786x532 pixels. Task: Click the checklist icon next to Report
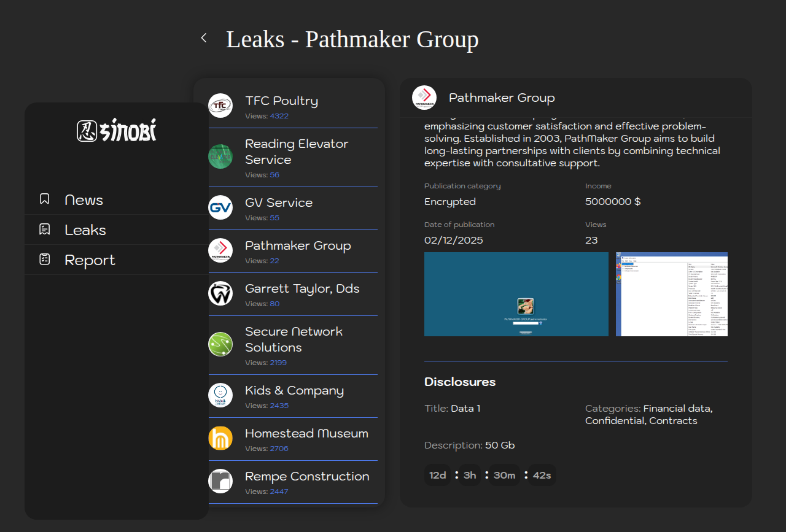pos(44,260)
